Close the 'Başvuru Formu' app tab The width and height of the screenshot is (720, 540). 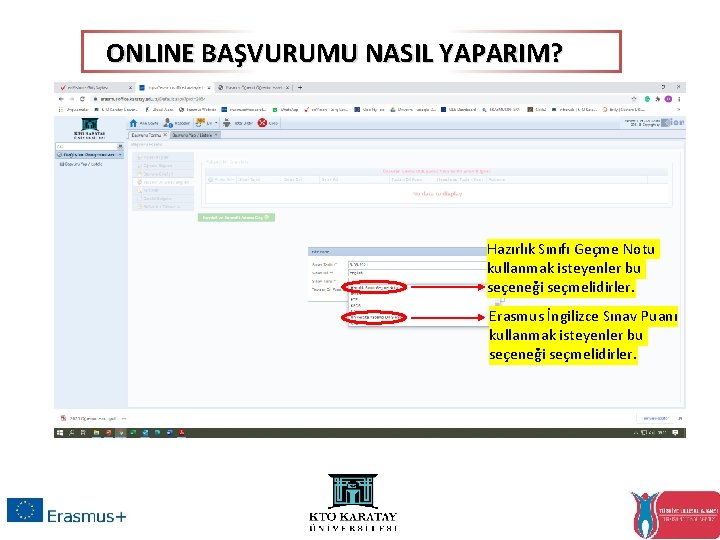click(x=166, y=135)
